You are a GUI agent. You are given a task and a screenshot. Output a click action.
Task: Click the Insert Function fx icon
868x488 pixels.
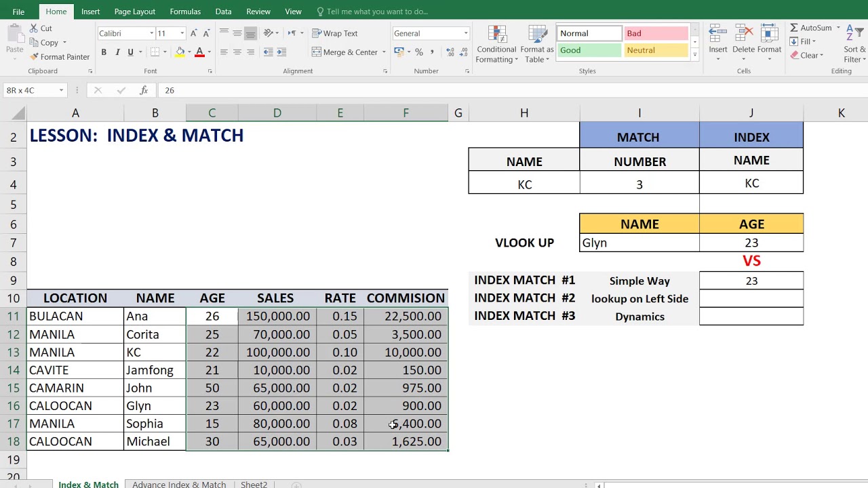coord(144,90)
